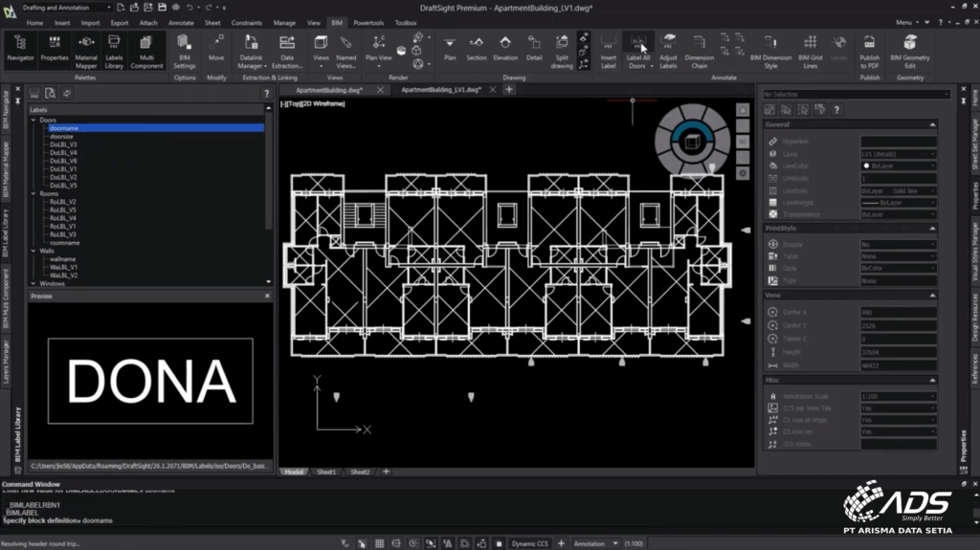980x550 pixels.
Task: Click the Center X value field
Action: (x=898, y=313)
